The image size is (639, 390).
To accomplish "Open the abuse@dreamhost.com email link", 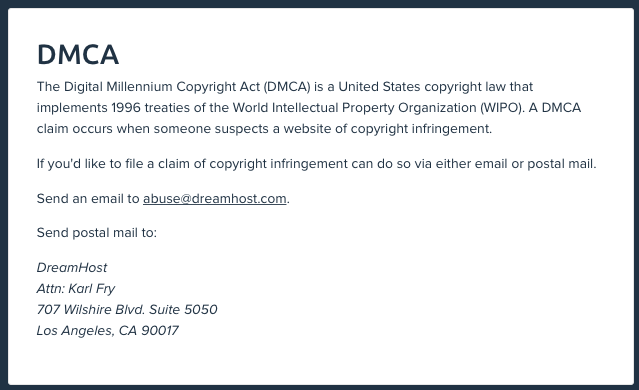I will point(214,199).
